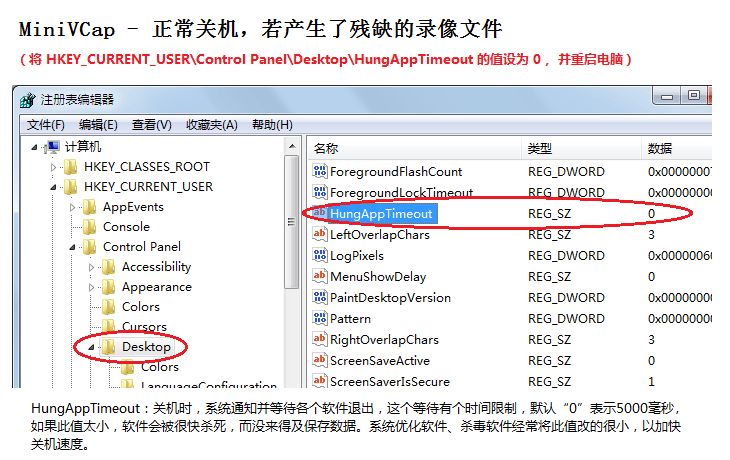This screenshot has height=460, width=730.
Task: Open the 编辑(E) menu
Action: (x=98, y=125)
